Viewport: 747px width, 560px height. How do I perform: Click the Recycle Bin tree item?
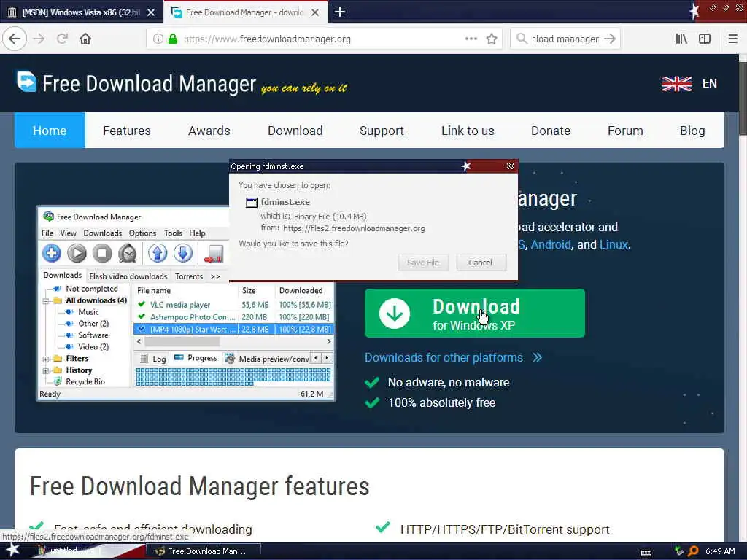click(x=85, y=381)
